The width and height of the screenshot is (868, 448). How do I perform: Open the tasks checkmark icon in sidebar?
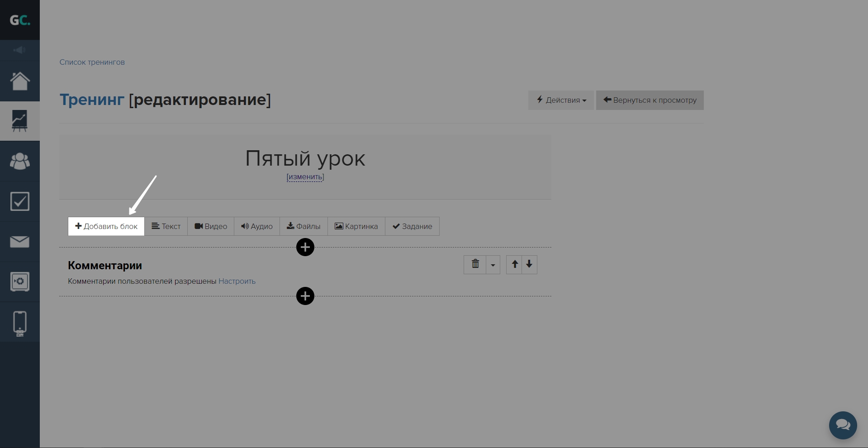(20, 201)
